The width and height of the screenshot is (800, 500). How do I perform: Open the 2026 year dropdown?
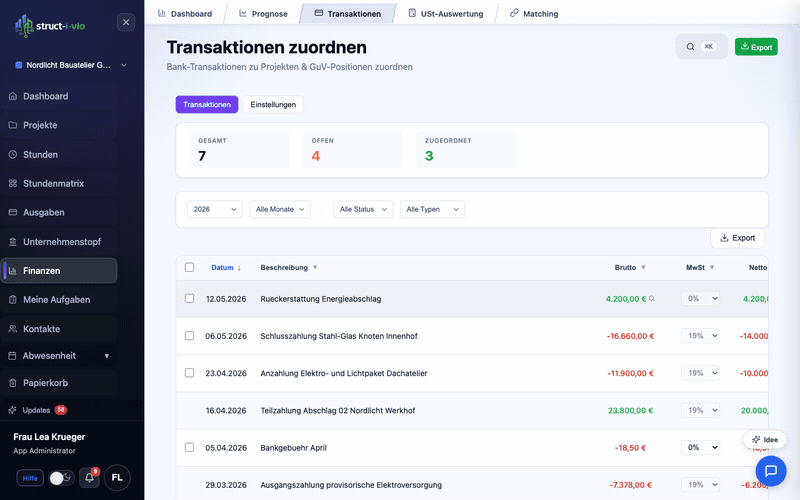(x=215, y=209)
